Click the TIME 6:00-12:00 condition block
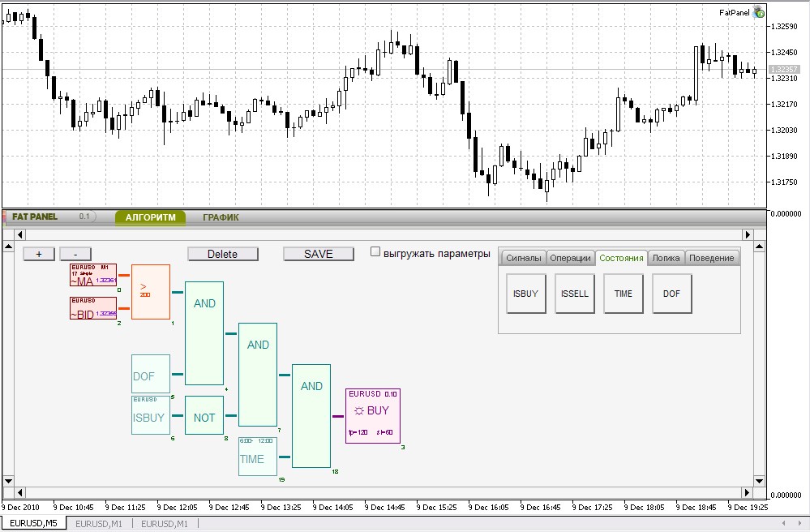The width and height of the screenshot is (810, 532). tap(256, 456)
